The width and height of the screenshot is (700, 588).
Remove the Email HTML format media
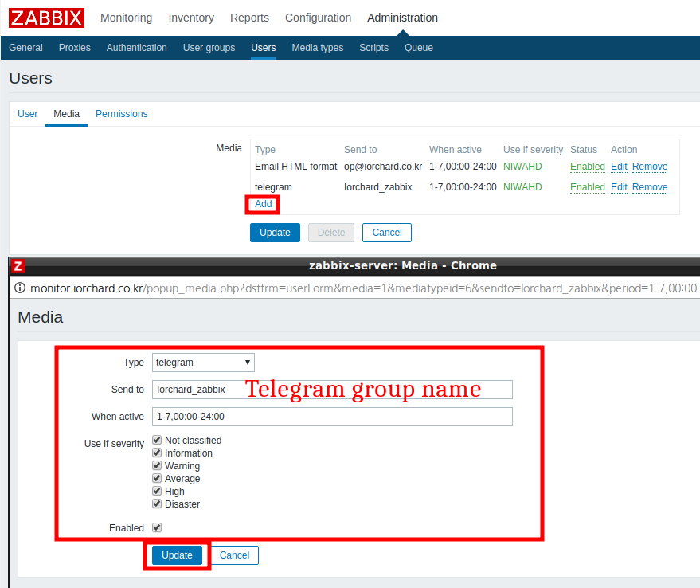(650, 167)
